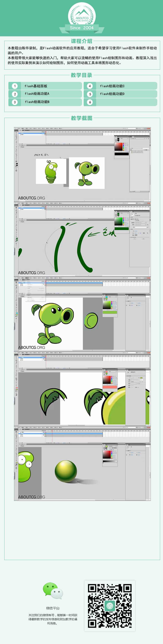This screenshot has width=163, height=644.
Task: Open the screenshot with the shaded green sphere
Action: click(x=82, y=464)
